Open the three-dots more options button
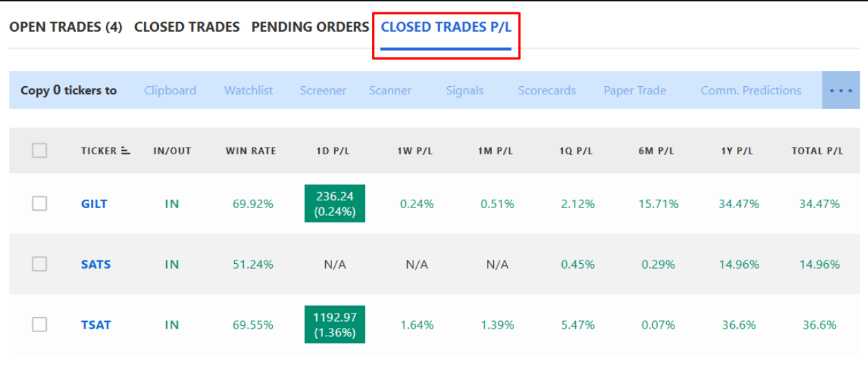This screenshot has width=868, height=370. click(x=840, y=90)
